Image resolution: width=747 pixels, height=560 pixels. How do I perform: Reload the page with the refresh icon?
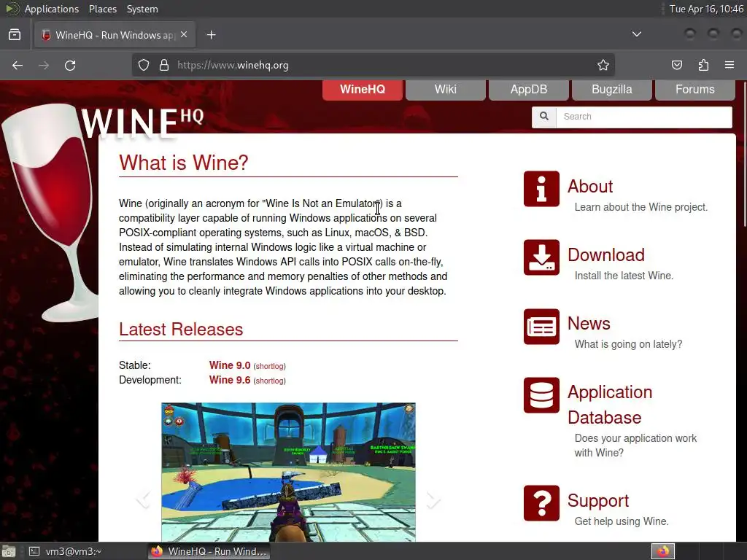pos(70,65)
